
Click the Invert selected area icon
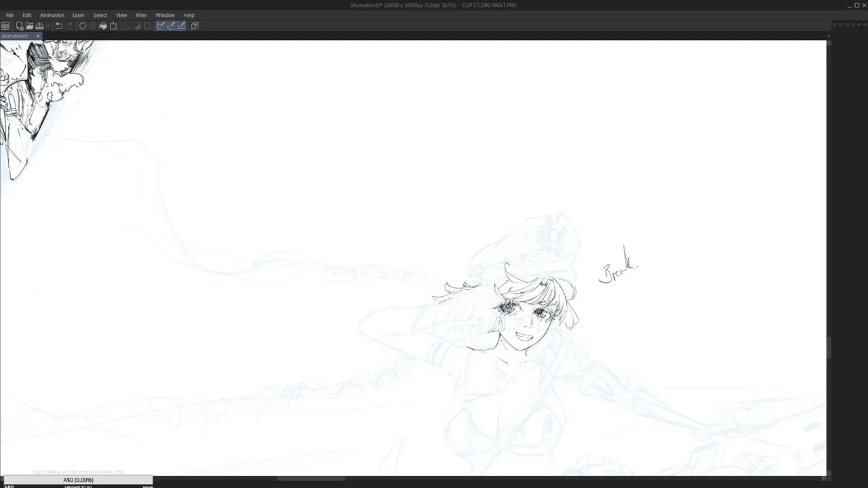137,26
